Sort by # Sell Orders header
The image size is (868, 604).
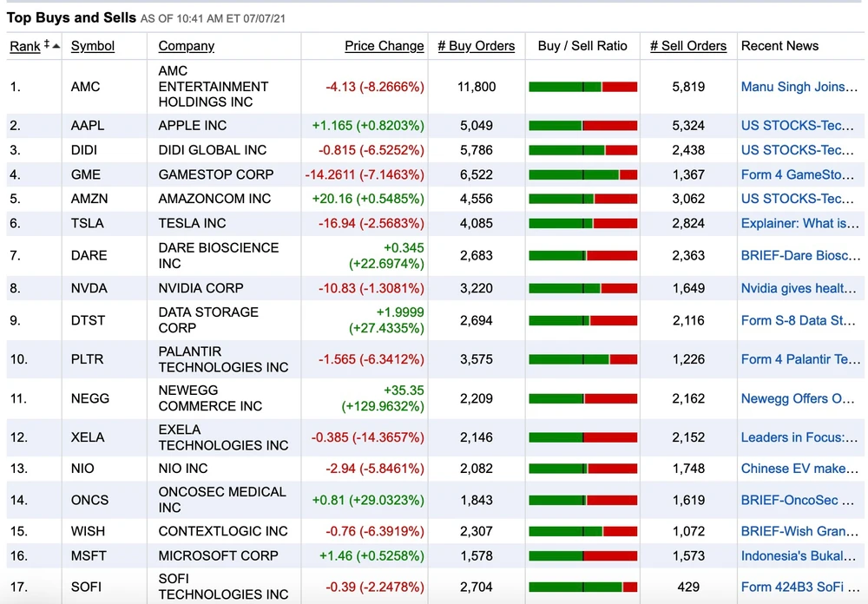tap(688, 46)
